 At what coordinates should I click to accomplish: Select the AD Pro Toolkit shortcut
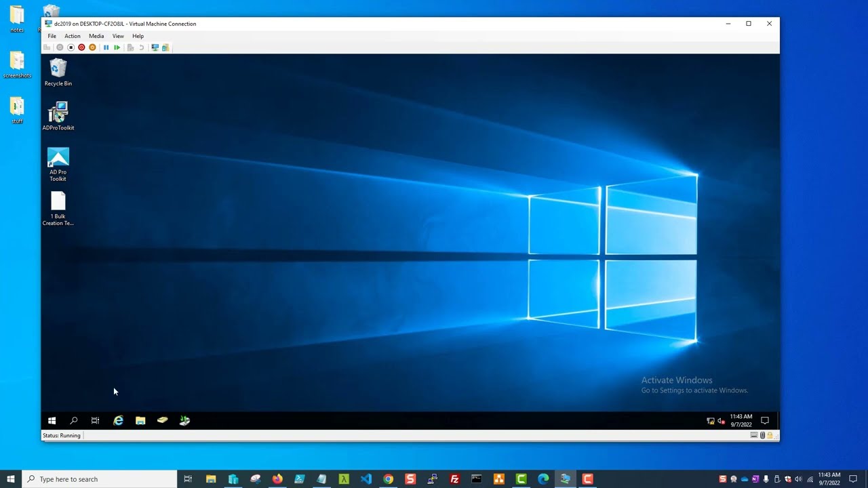click(x=58, y=165)
